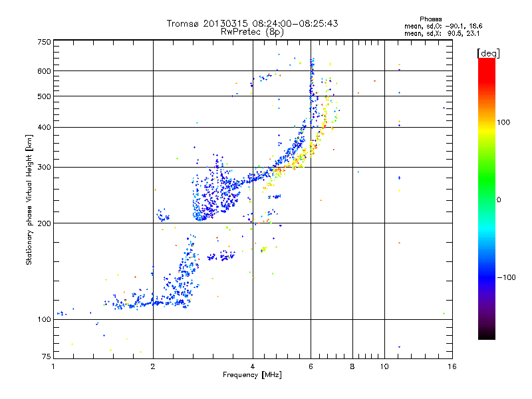Click the colorbar tick label "0"
Viewport: 532px width, 399px height.
click(x=499, y=200)
